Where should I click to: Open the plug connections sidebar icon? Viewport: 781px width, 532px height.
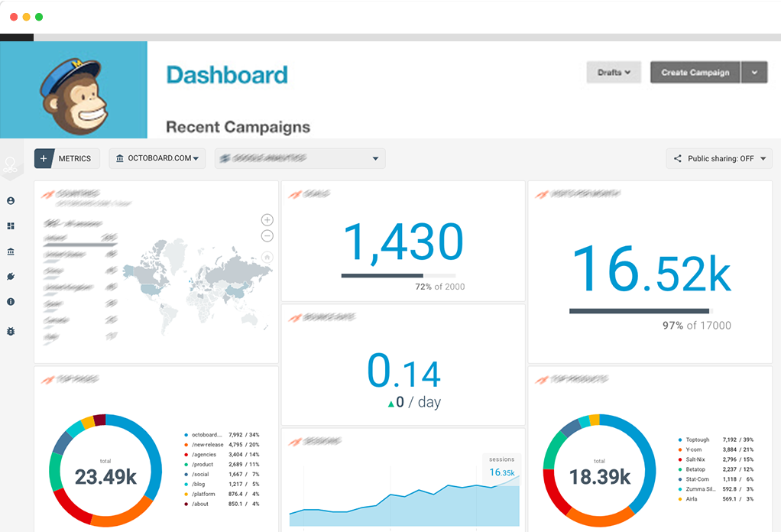pos(11,277)
